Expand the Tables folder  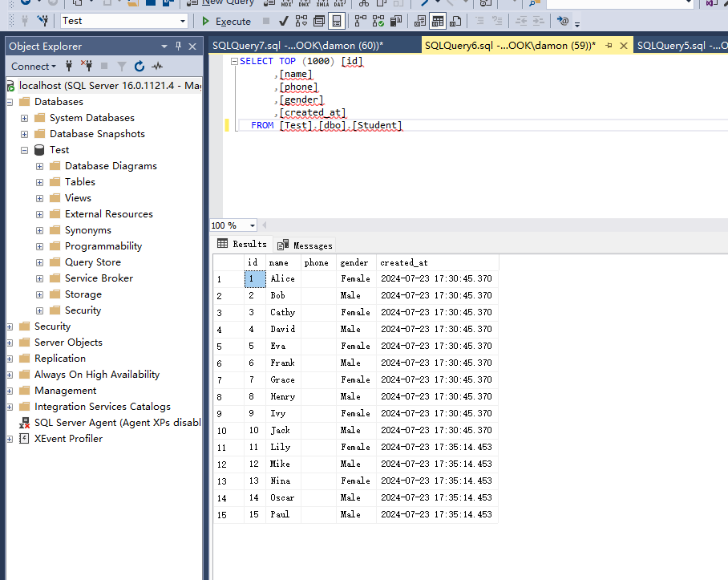tap(39, 182)
